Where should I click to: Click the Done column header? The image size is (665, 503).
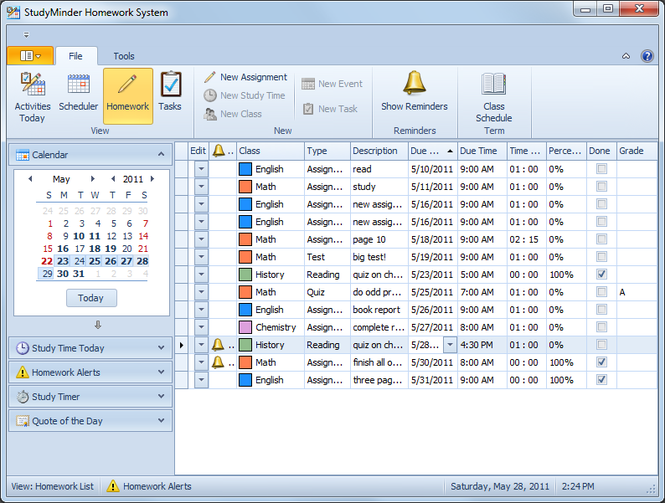(x=601, y=151)
